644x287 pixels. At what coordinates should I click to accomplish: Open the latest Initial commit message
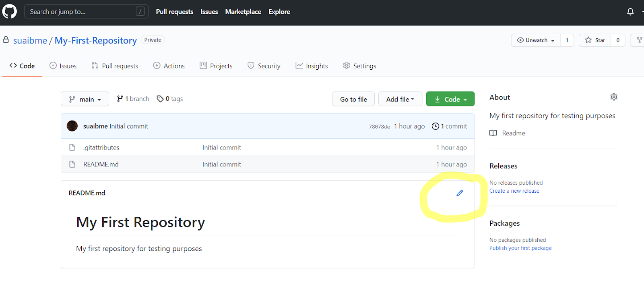129,126
